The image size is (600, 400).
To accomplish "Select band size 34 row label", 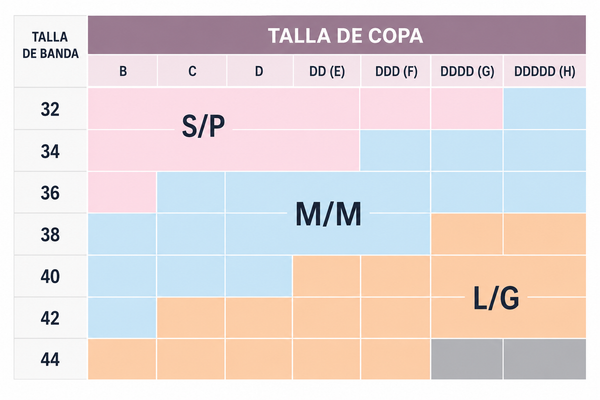I will (51, 151).
